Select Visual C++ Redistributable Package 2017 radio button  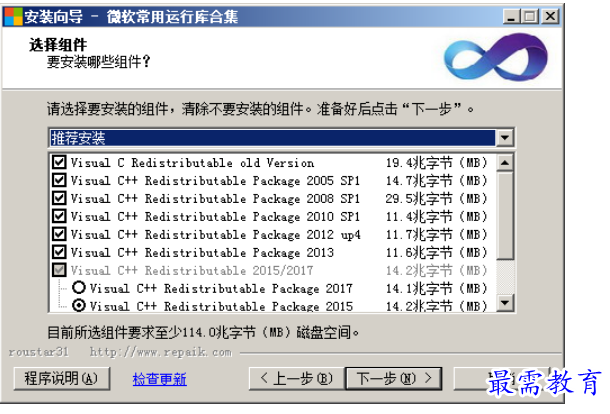(x=79, y=288)
